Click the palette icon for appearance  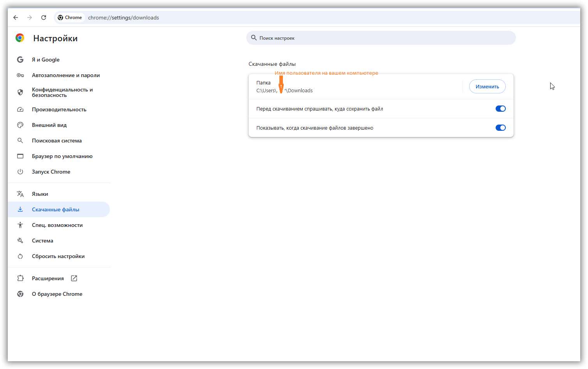20,125
